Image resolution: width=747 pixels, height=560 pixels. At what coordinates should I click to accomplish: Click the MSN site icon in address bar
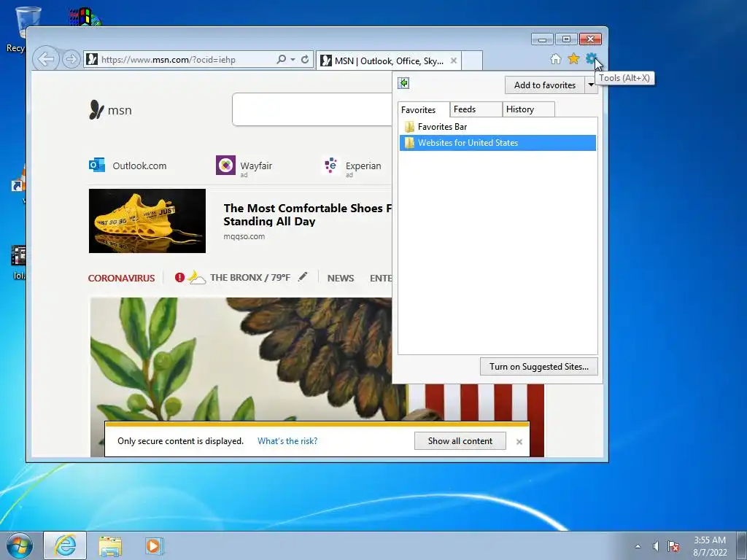92,60
